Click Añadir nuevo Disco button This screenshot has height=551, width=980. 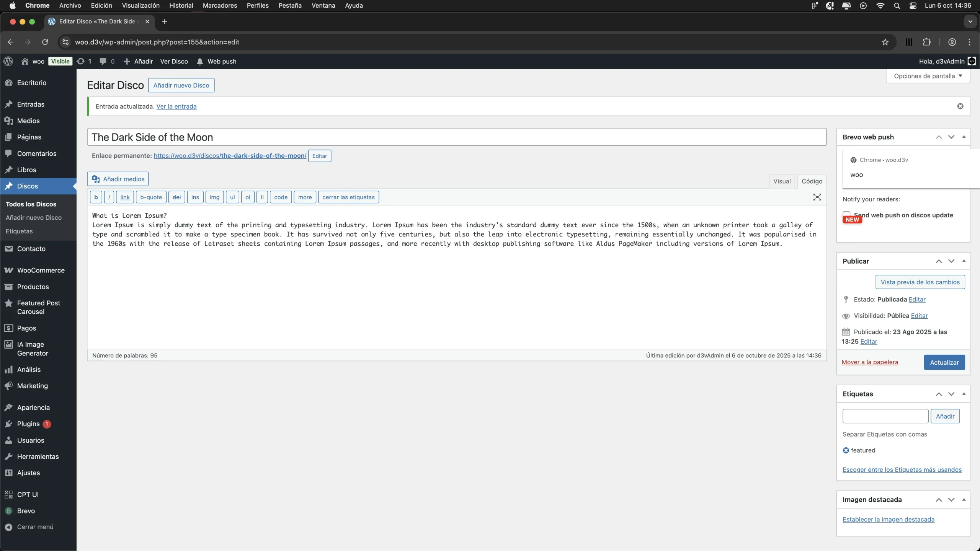point(181,85)
